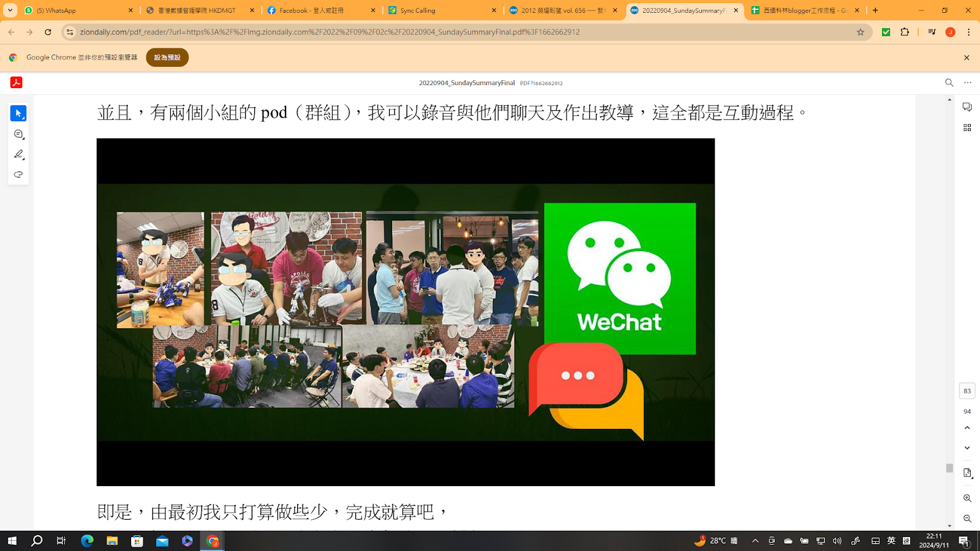980x551 pixels.
Task: Go forward in browser history
Action: [x=29, y=32]
